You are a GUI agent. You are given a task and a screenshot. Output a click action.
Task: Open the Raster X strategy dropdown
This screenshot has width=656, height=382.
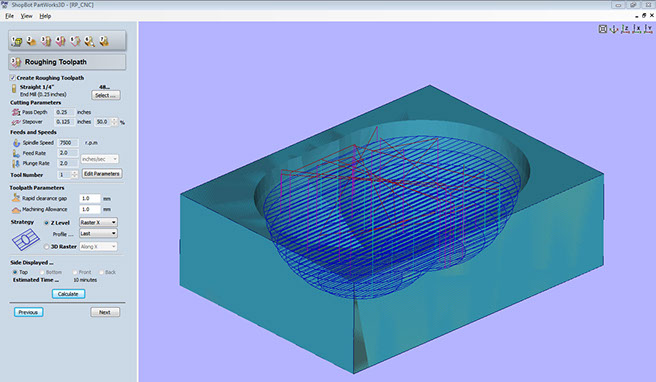point(98,222)
